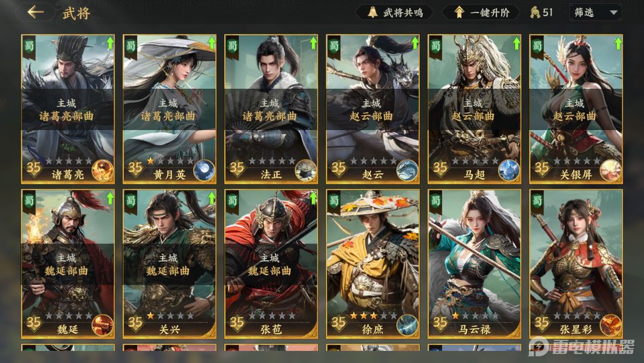Click the dragon skill icon on 赵云

(407, 170)
